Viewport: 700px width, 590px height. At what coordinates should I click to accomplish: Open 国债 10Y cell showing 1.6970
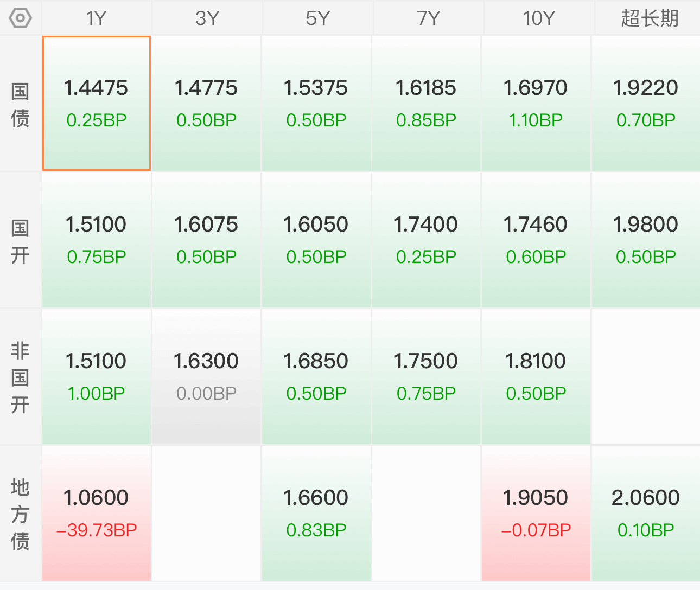(x=536, y=103)
